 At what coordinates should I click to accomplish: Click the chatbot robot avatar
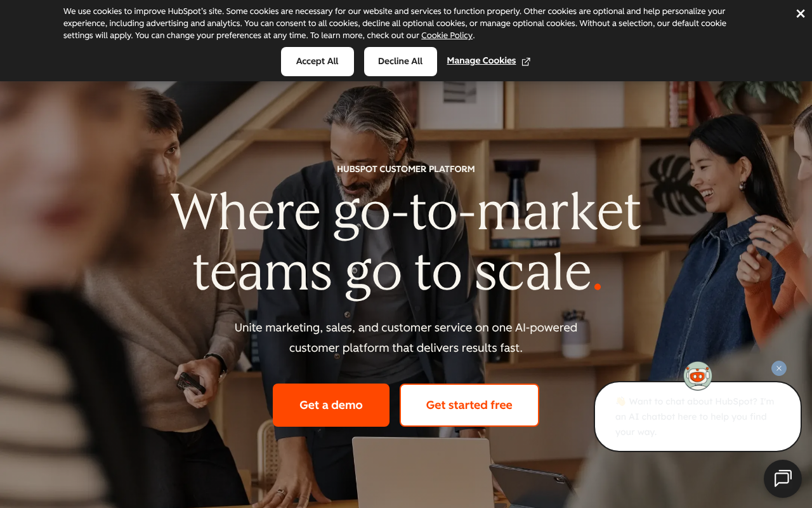pos(698,376)
